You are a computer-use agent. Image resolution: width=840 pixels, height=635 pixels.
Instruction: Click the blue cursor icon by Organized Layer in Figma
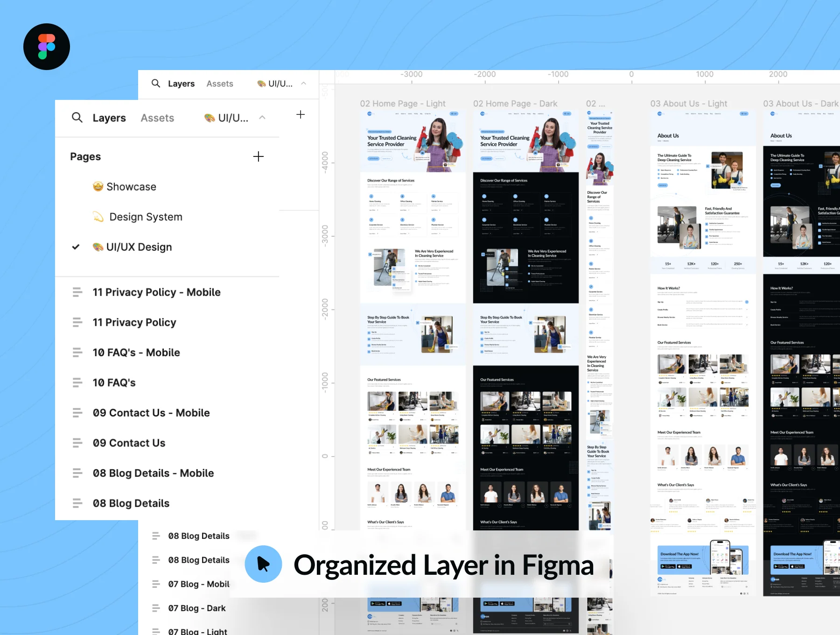coord(263,564)
